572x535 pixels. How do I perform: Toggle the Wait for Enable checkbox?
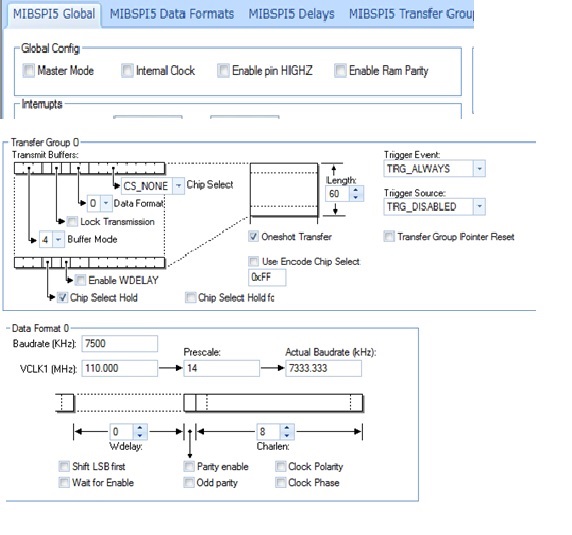(x=64, y=482)
